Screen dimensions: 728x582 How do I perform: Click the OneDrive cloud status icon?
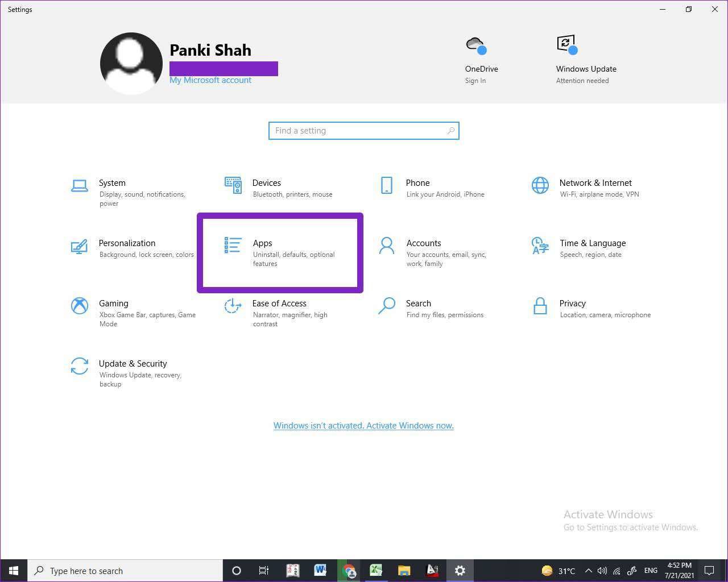[475, 45]
